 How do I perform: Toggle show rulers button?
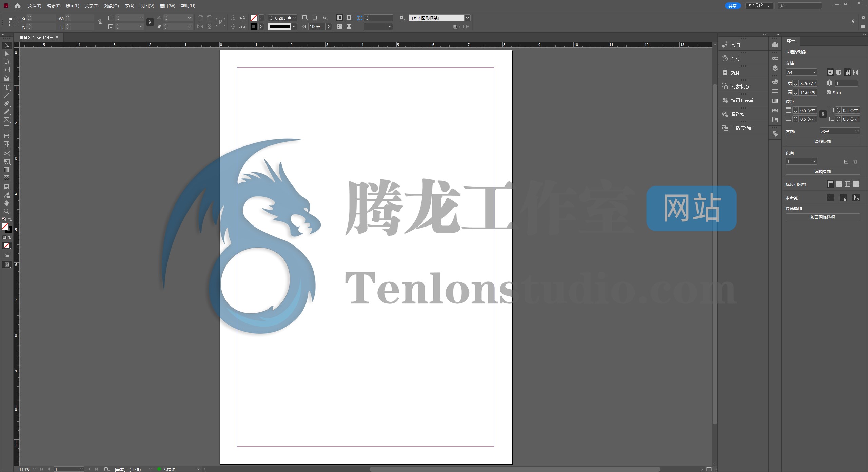(830, 184)
